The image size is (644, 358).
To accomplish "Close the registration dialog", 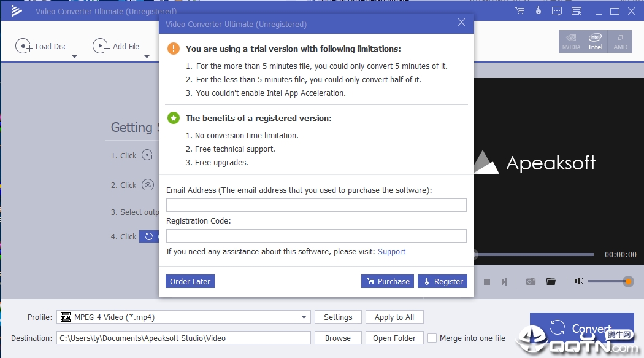I will click(462, 22).
